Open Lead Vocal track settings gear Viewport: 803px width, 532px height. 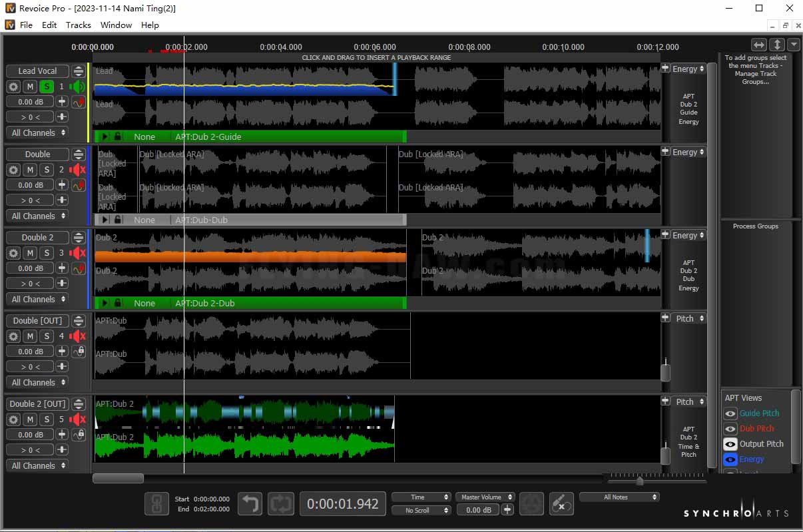point(13,87)
